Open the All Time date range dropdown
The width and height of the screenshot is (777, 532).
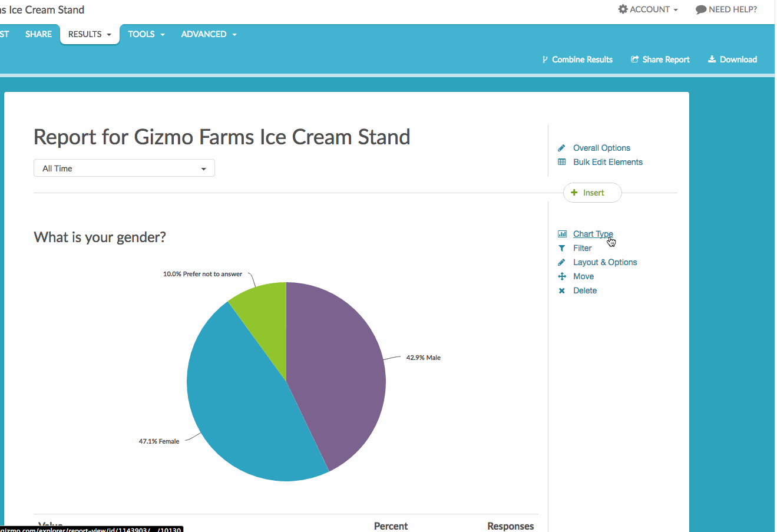[124, 168]
